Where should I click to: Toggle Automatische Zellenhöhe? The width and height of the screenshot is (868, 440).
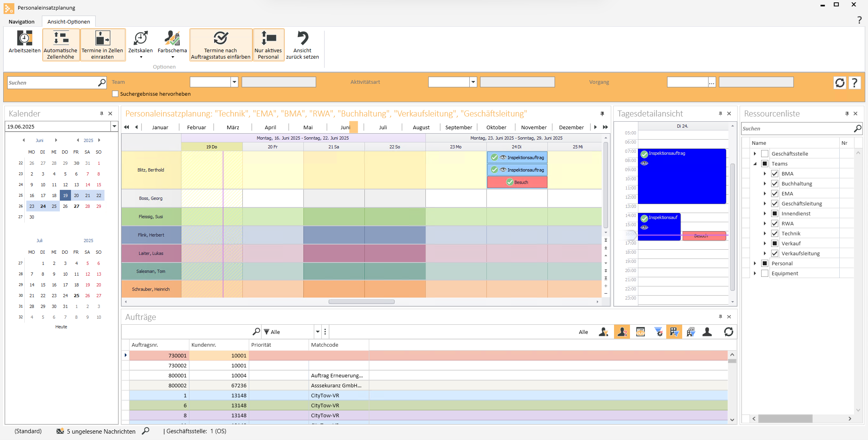[x=61, y=44]
